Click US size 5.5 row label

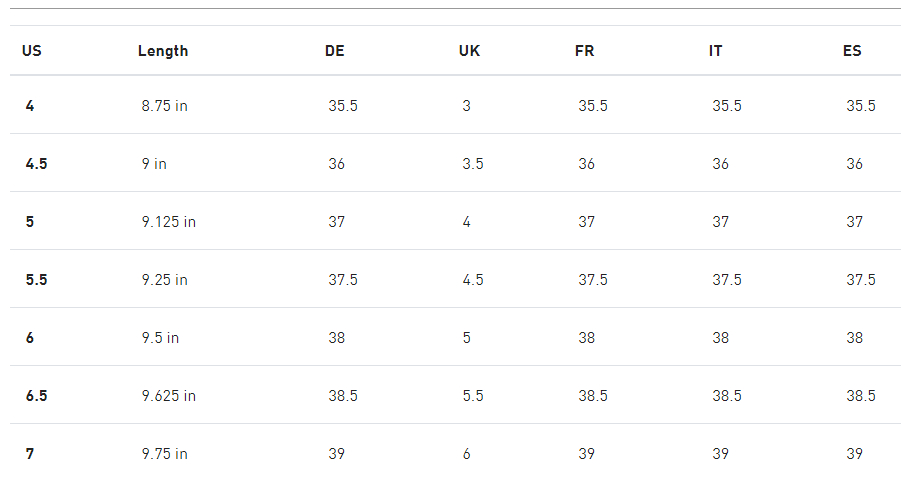click(x=36, y=280)
